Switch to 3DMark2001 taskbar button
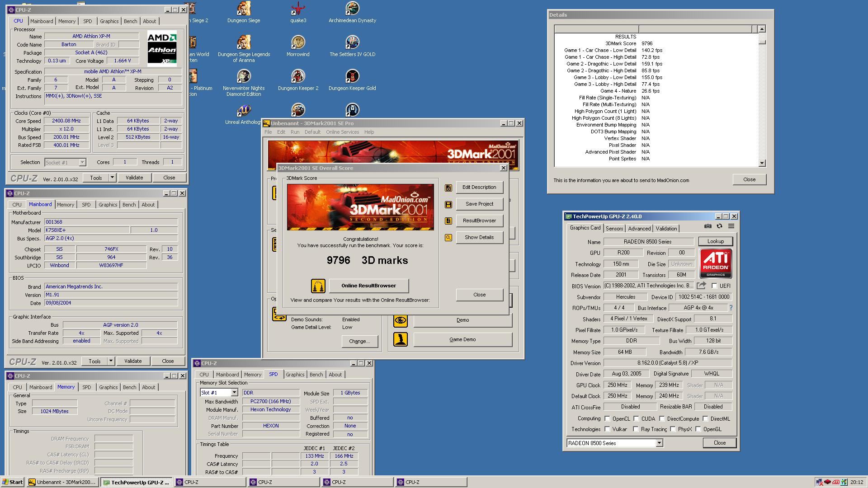Image resolution: width=868 pixels, height=488 pixels. pyautogui.click(x=62, y=482)
